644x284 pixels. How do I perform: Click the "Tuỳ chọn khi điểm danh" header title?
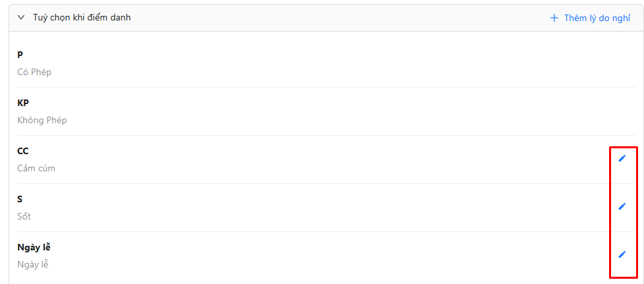tap(82, 18)
